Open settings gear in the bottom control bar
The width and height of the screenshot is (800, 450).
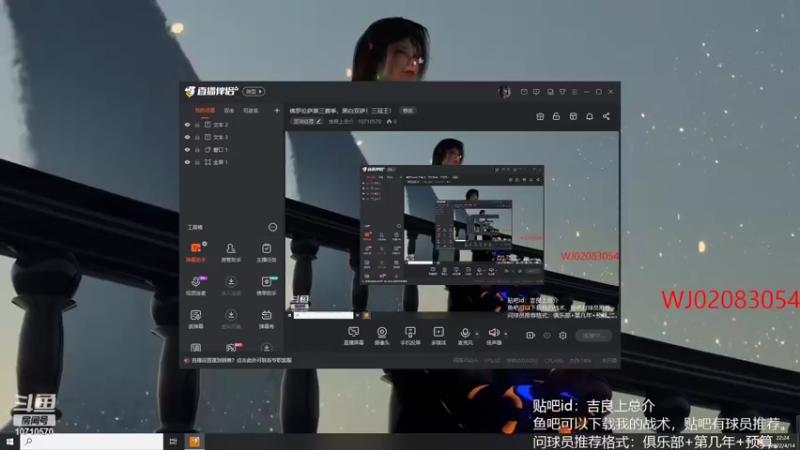click(x=563, y=335)
